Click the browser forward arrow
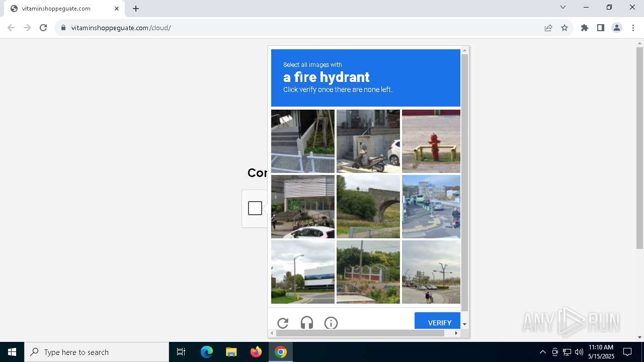 pos(27,28)
